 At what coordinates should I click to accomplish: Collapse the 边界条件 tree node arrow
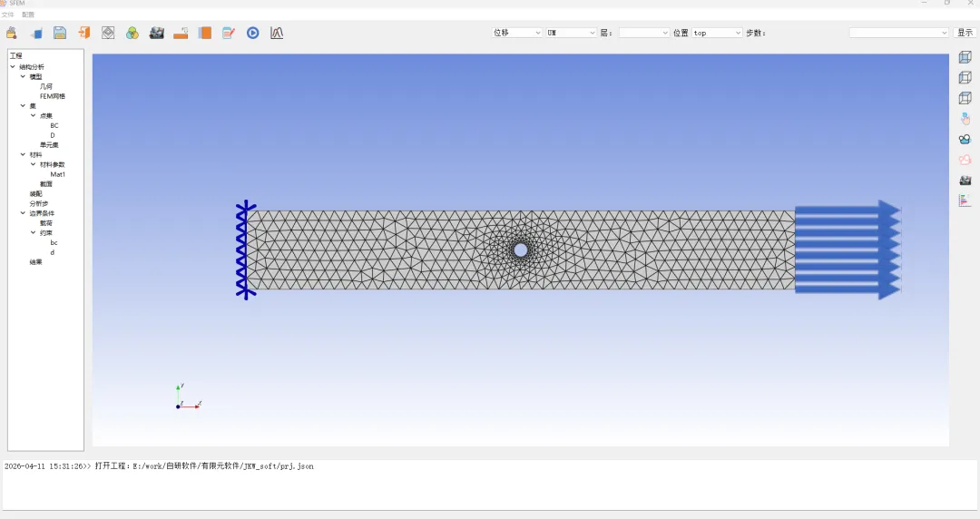pos(23,212)
